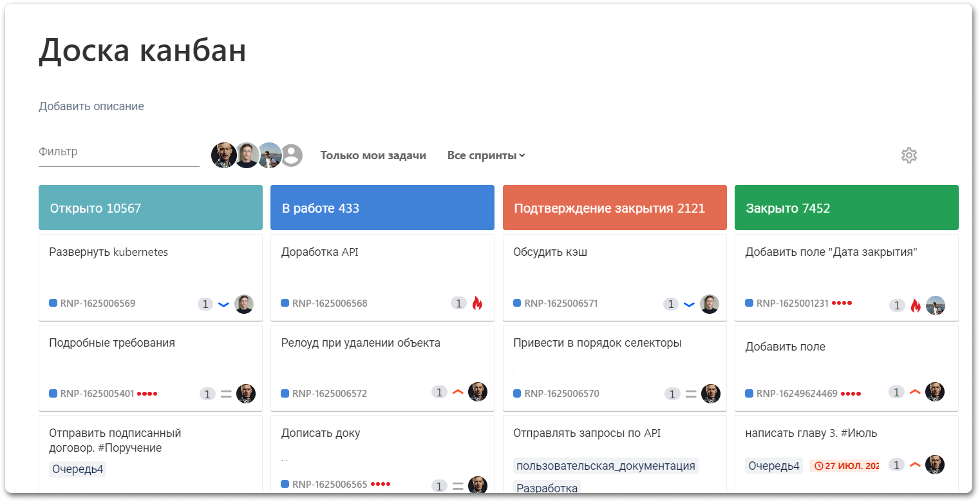Click the В работе 433 column header
Image resolution: width=980 pixels, height=502 pixels.
click(382, 208)
